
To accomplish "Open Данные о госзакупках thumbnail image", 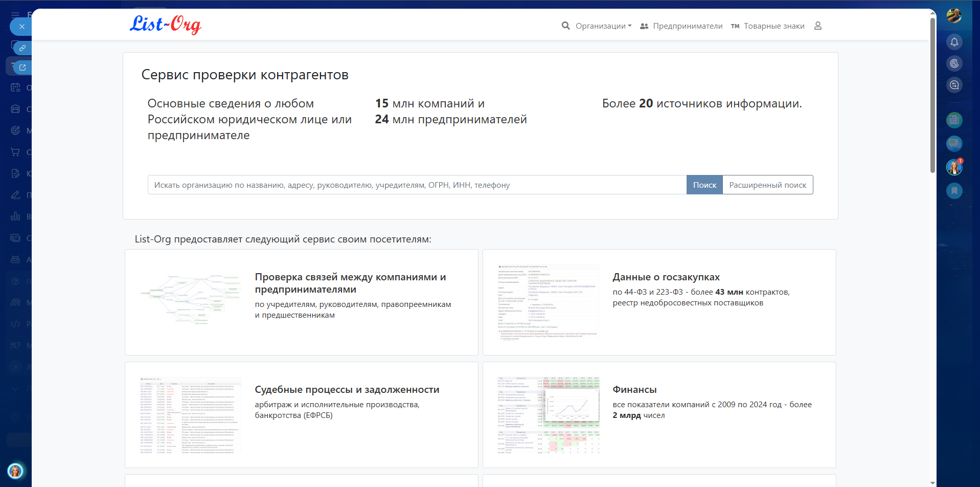I will coord(548,302).
